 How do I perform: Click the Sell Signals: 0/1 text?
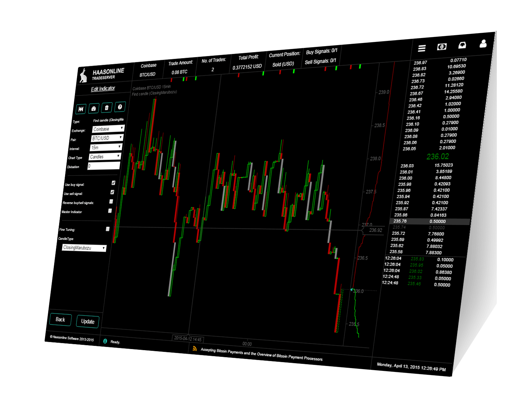321,62
